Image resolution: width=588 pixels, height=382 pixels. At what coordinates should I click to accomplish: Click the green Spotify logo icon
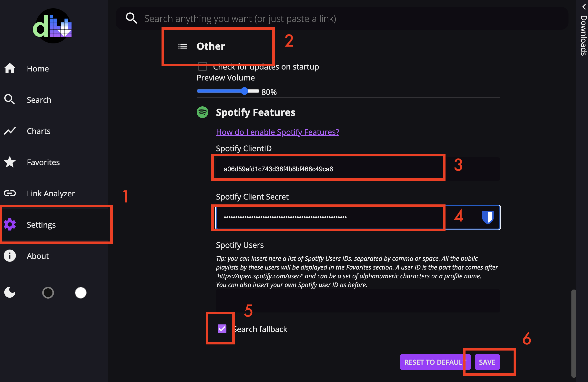[x=202, y=112]
